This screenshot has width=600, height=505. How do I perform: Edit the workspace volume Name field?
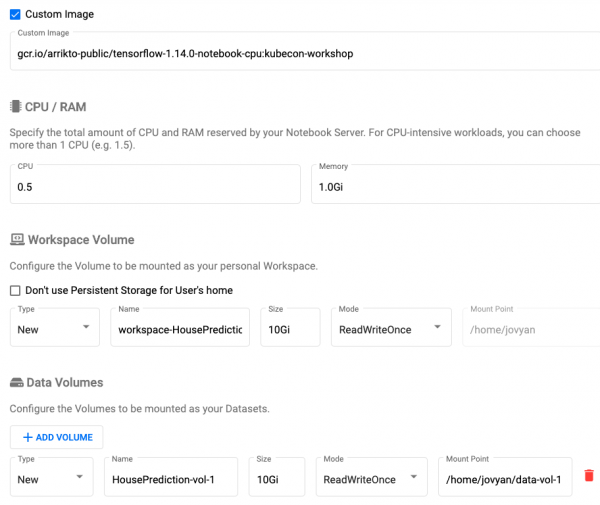tap(180, 329)
